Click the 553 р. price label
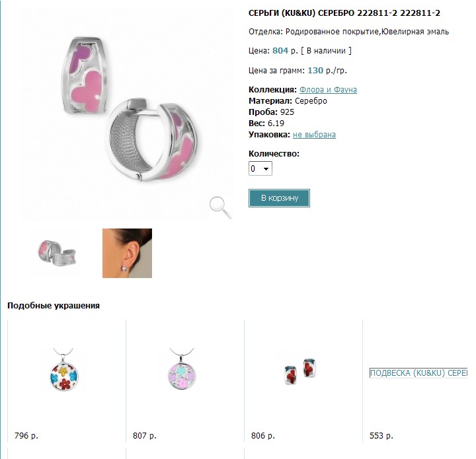This screenshot has height=459, width=476. (381, 436)
